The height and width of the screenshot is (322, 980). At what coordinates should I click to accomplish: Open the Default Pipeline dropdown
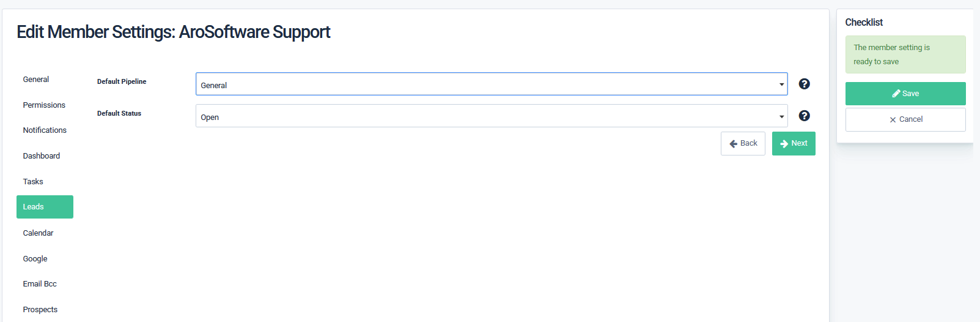(x=491, y=84)
